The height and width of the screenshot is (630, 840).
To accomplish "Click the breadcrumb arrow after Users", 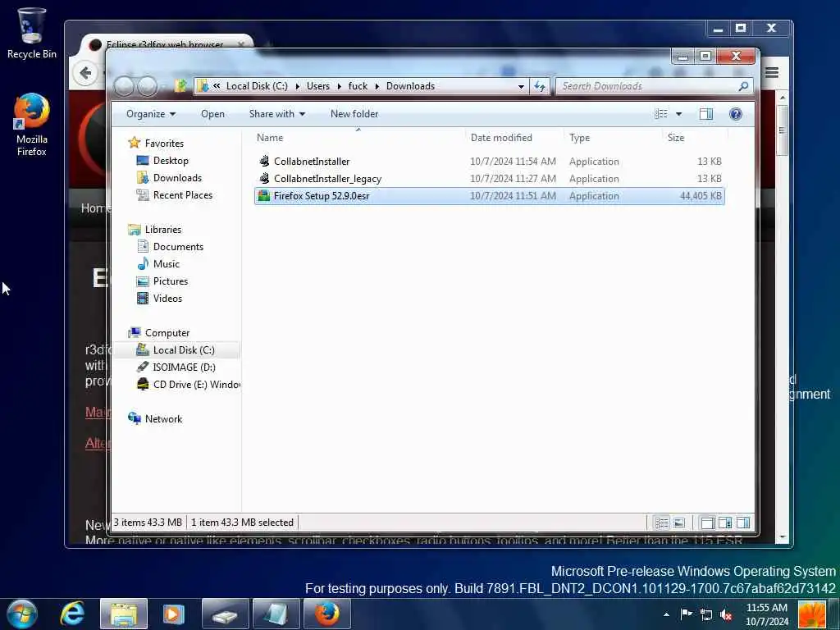I will 339,86.
